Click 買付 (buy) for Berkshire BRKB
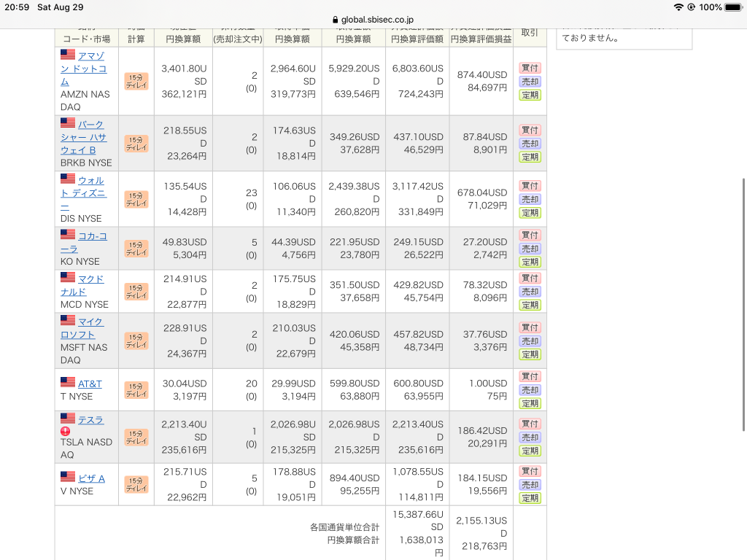 tap(530, 130)
